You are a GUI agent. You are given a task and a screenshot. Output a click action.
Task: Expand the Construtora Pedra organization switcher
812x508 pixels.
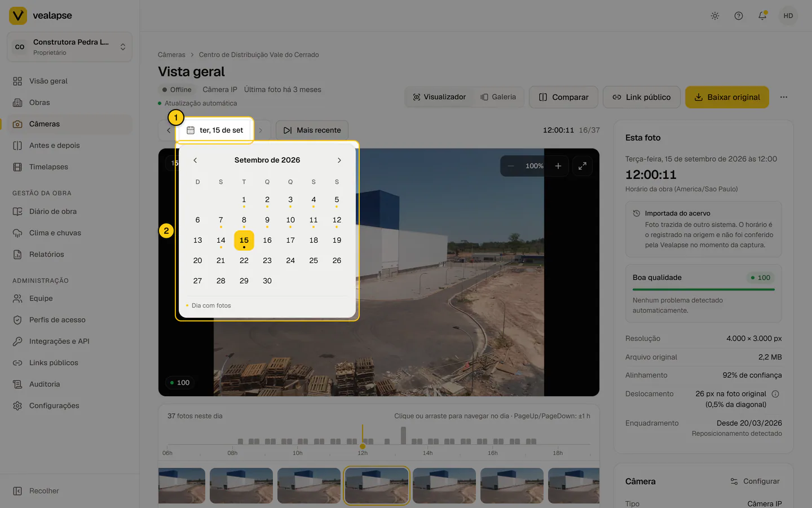(69, 47)
